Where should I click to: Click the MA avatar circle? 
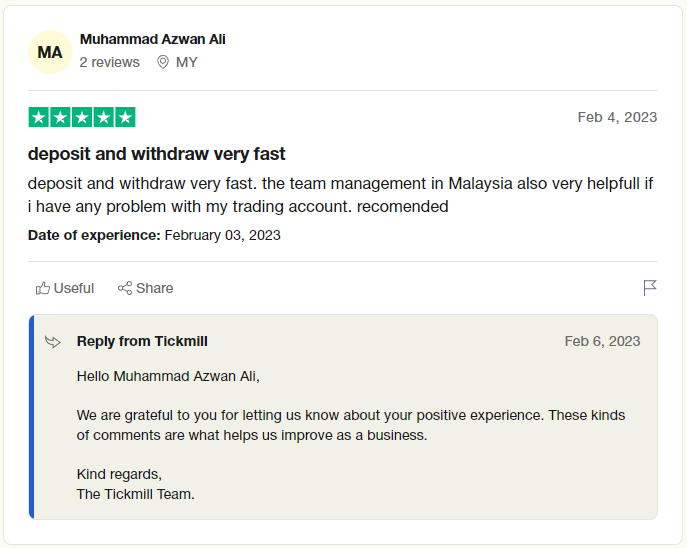[x=50, y=52]
